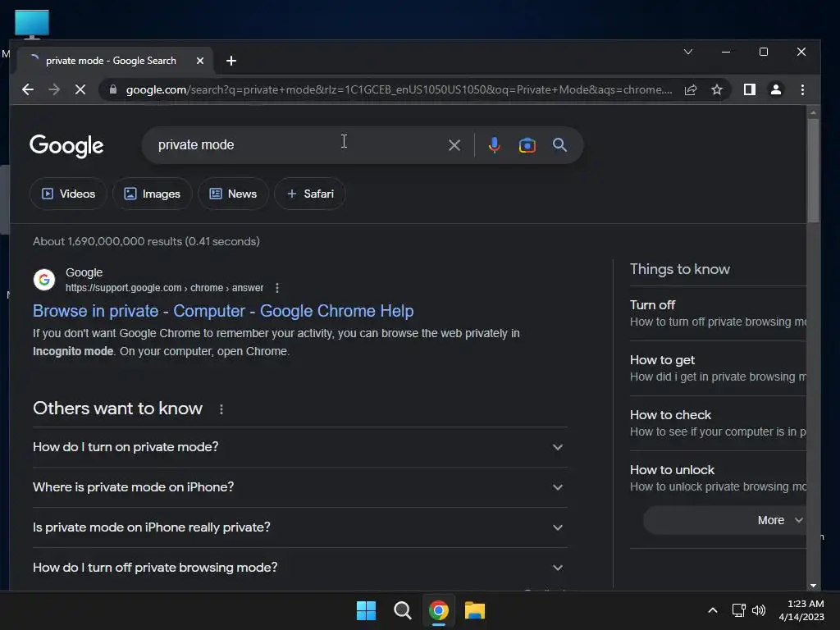Stop page loading with the X button
840x630 pixels.
[x=80, y=89]
